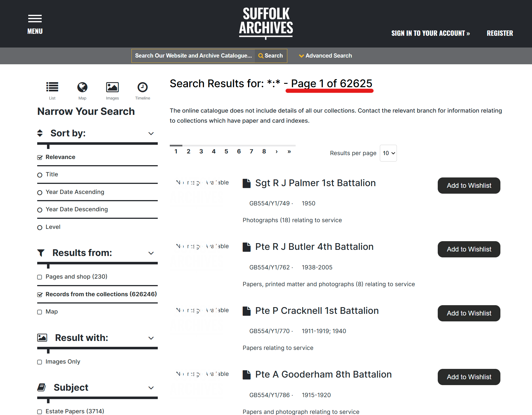
Task: Check the Pages and shop filter
Action: point(39,277)
